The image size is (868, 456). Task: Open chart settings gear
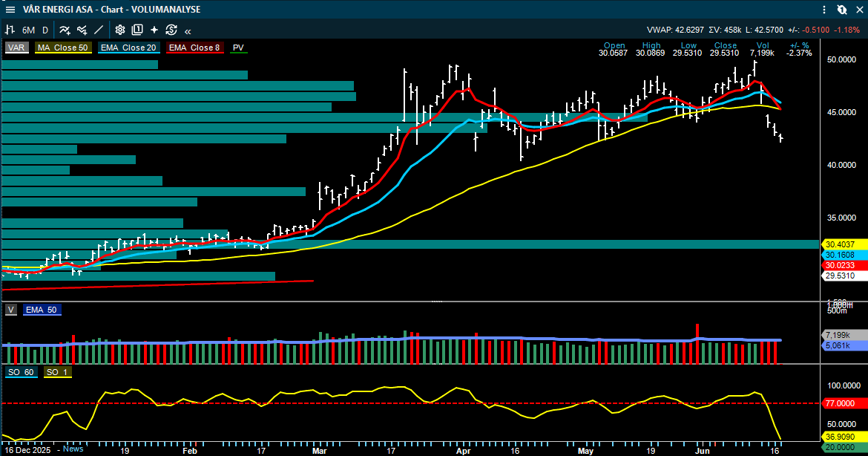(x=120, y=30)
